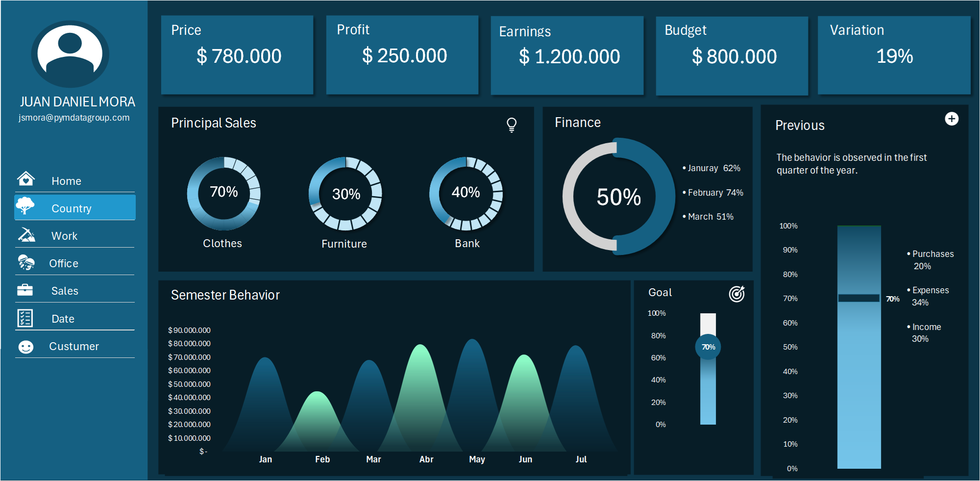Click the Office person icon
This screenshot has height=481, width=980.
[25, 263]
